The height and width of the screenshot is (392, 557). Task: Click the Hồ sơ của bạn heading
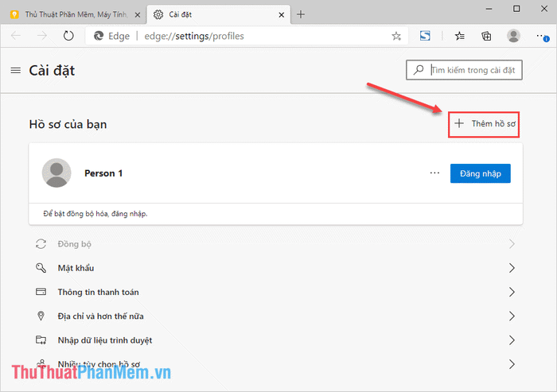[x=68, y=124]
